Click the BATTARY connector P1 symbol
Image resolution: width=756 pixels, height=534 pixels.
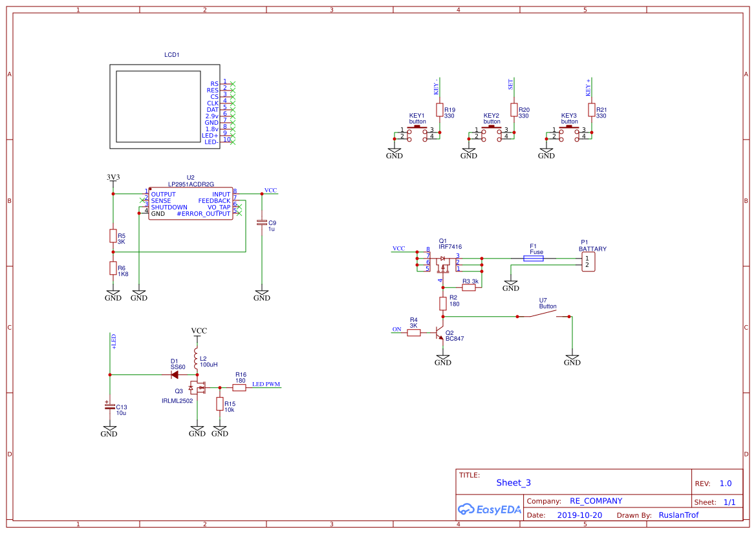[587, 261]
